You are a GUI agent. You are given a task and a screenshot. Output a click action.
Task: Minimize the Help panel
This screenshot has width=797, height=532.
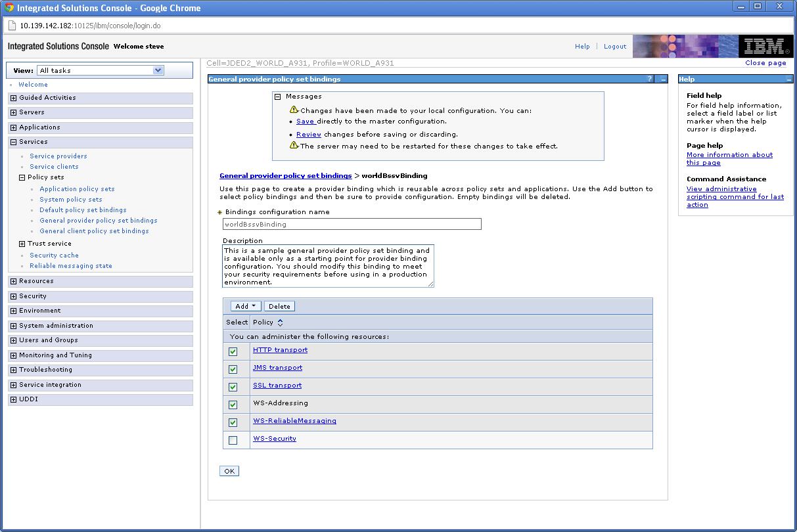click(788, 79)
